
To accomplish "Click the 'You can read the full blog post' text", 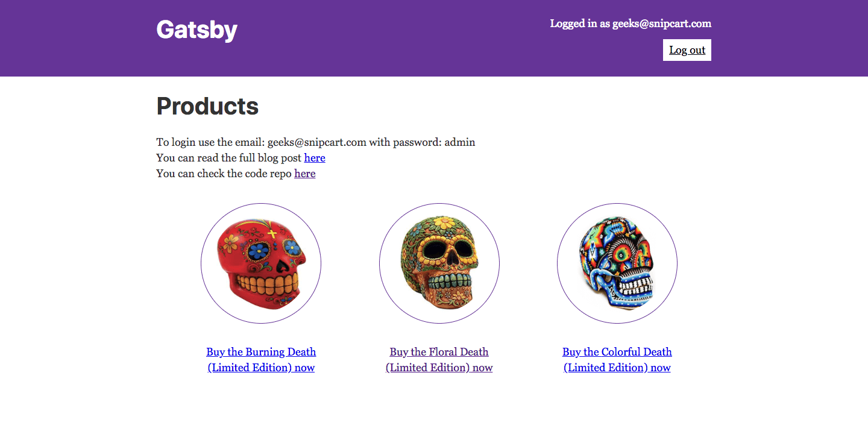I will click(x=229, y=158).
